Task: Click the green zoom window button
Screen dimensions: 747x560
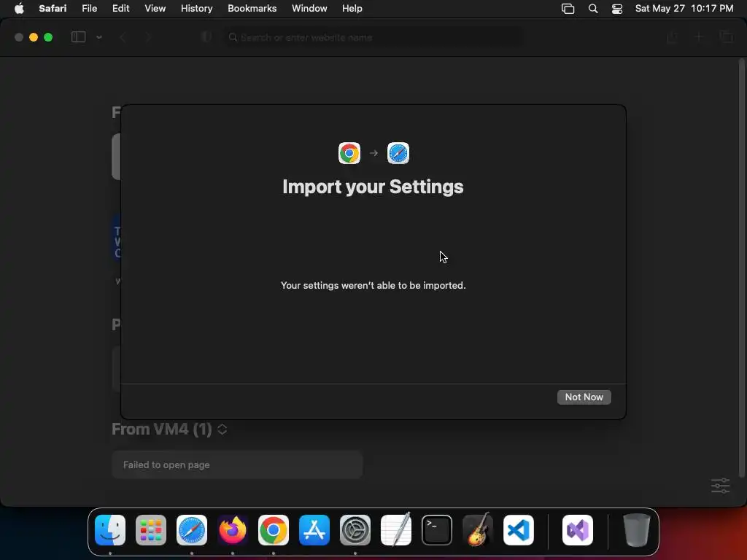Action: tap(48, 37)
